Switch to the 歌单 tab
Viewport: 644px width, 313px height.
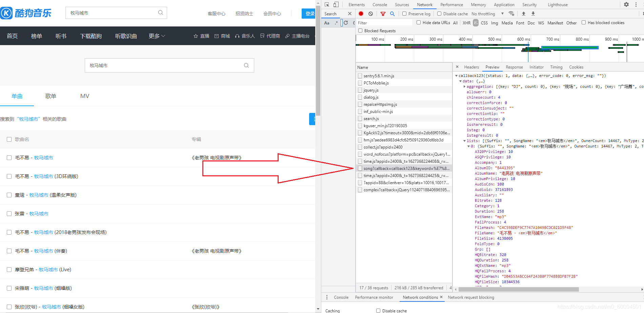[x=51, y=96]
